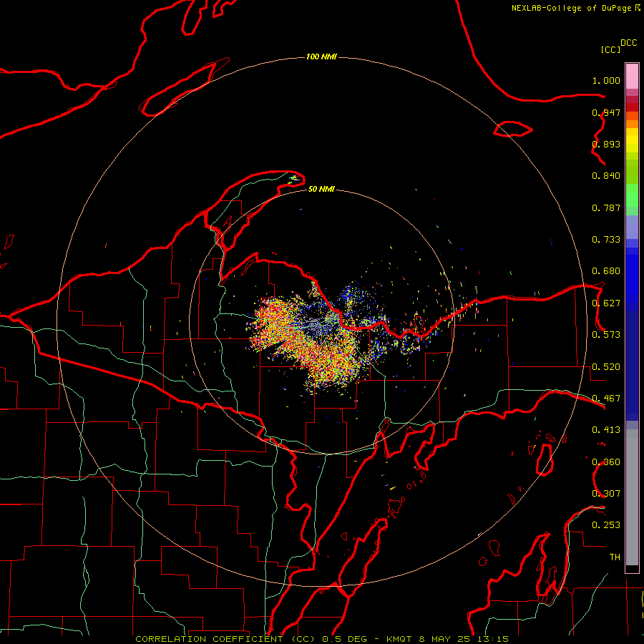Image resolution: width=644 pixels, height=644 pixels.
Task: Click the 1.000 value on the legend
Action: click(606, 80)
